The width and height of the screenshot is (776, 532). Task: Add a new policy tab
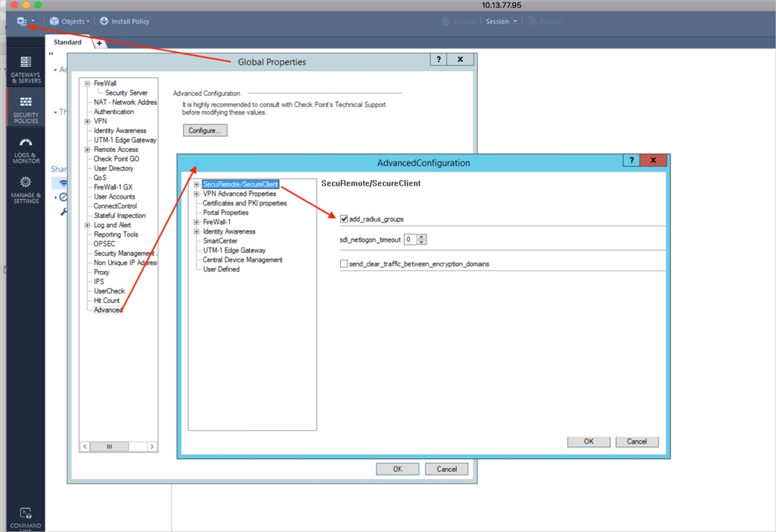99,43
